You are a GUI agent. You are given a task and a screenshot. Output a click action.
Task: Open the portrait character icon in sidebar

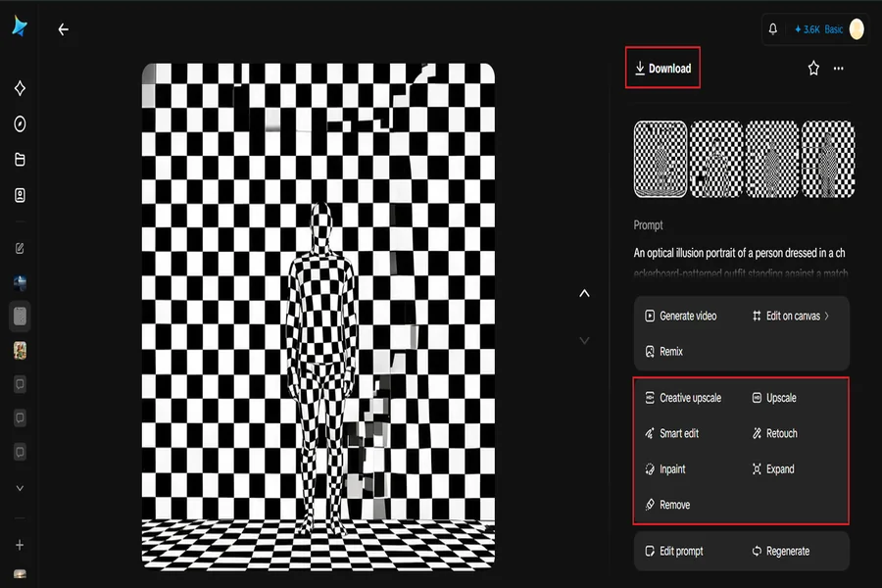[x=20, y=195]
